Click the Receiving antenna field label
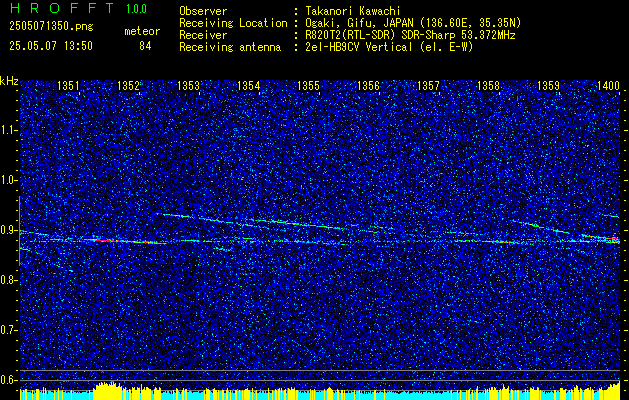The image size is (629, 400). [x=230, y=47]
